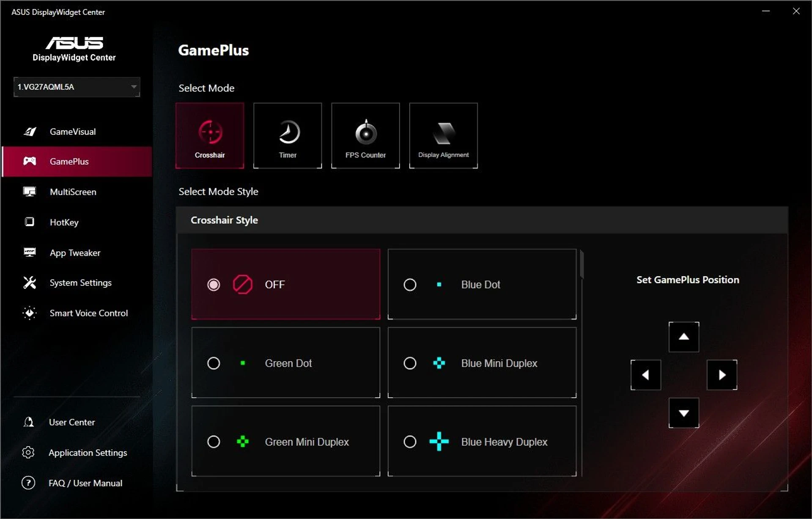Open the GameVisual menu label
Image resolution: width=812 pixels, height=519 pixels.
[x=73, y=132]
